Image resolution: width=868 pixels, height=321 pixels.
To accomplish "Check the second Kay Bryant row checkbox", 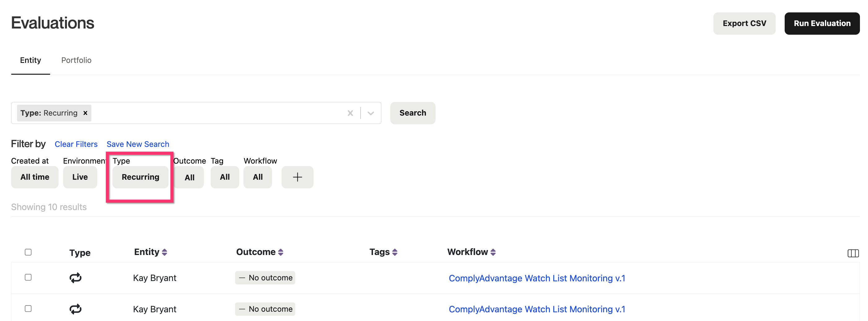I will click(28, 309).
